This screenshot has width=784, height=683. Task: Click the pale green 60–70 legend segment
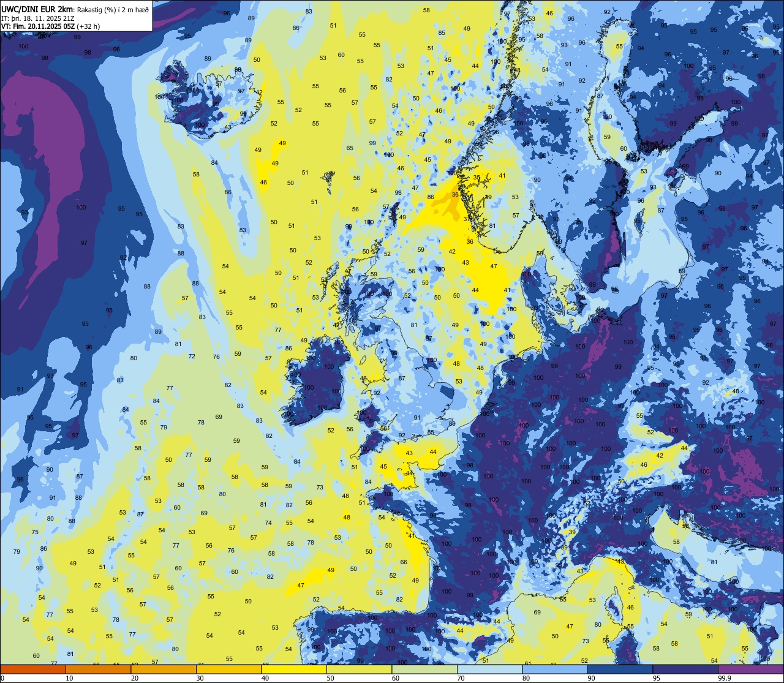click(x=424, y=669)
